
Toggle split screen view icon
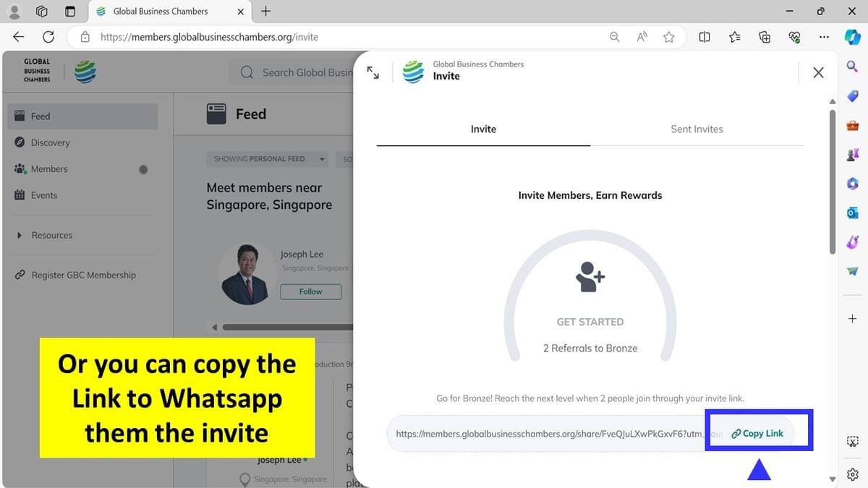tap(705, 37)
